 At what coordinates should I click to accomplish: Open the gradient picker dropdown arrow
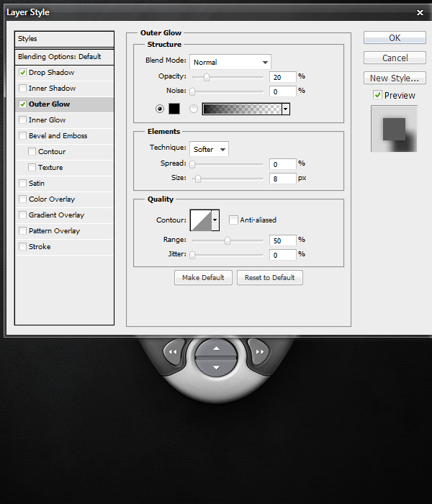[x=286, y=109]
